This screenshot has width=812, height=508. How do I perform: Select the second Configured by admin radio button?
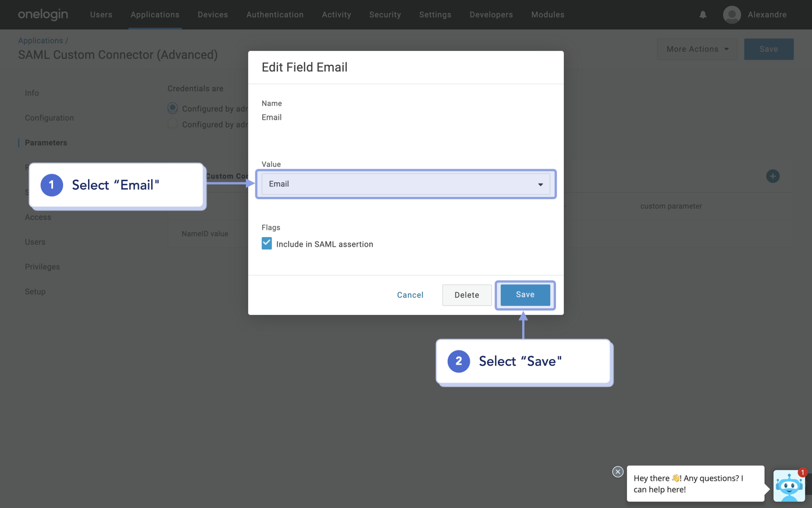[172, 124]
